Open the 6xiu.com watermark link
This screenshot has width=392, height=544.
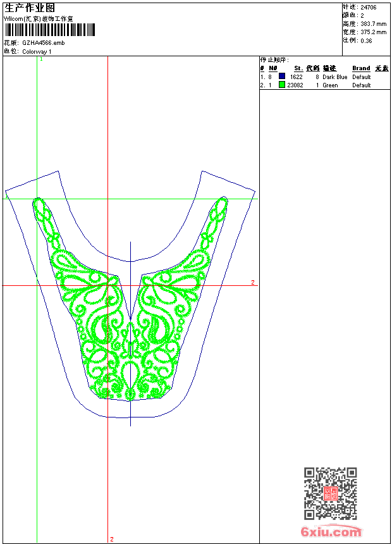(331, 532)
